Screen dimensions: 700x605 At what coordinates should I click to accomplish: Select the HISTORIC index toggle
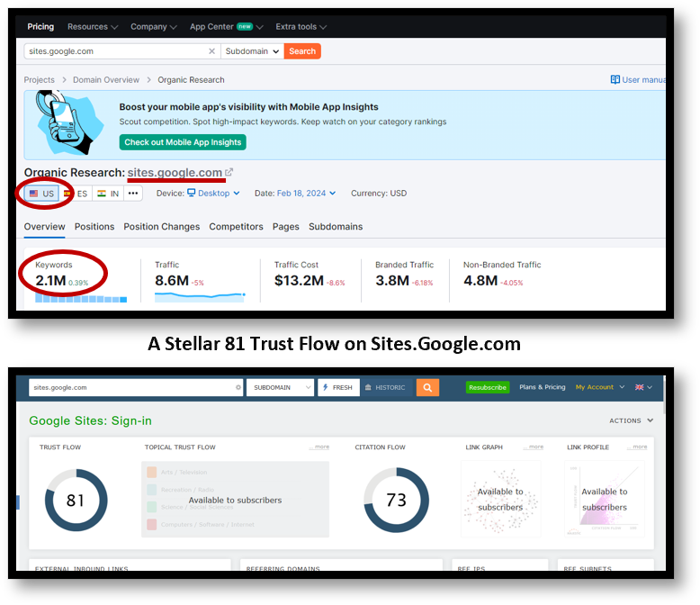point(385,387)
